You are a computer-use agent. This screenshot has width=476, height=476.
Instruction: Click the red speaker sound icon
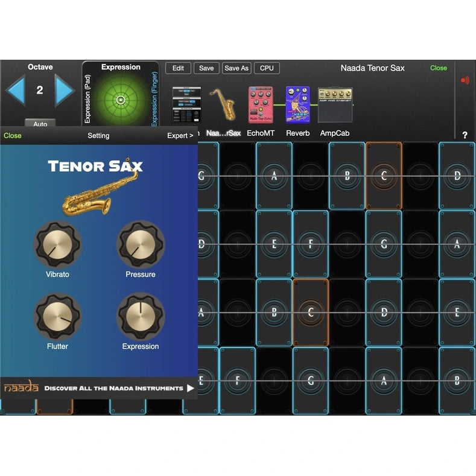[465, 80]
